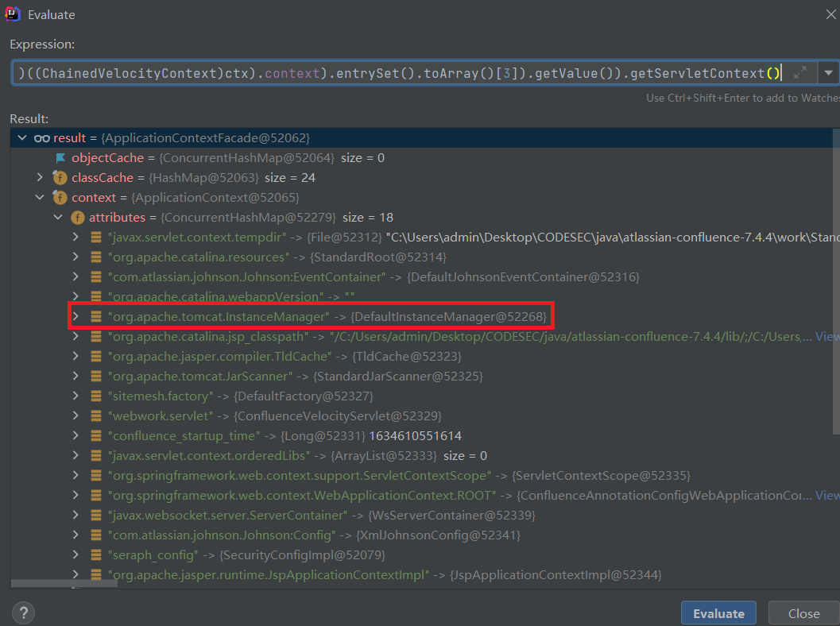Collapse the attributes ConcurrentHashMap node

click(x=57, y=218)
